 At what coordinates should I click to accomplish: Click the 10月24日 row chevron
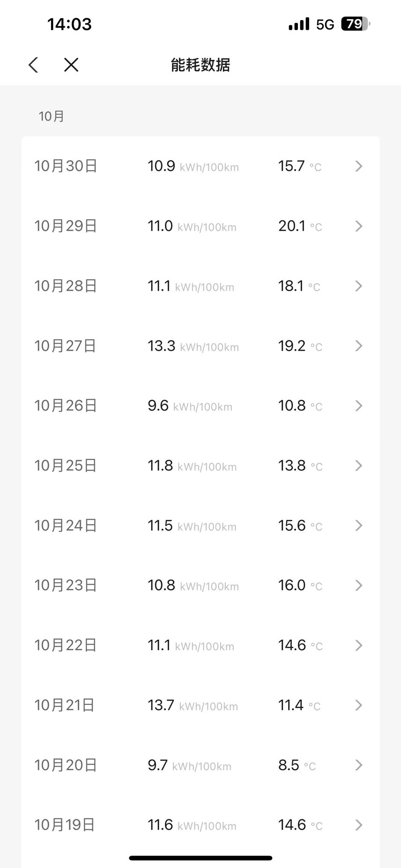(x=359, y=526)
